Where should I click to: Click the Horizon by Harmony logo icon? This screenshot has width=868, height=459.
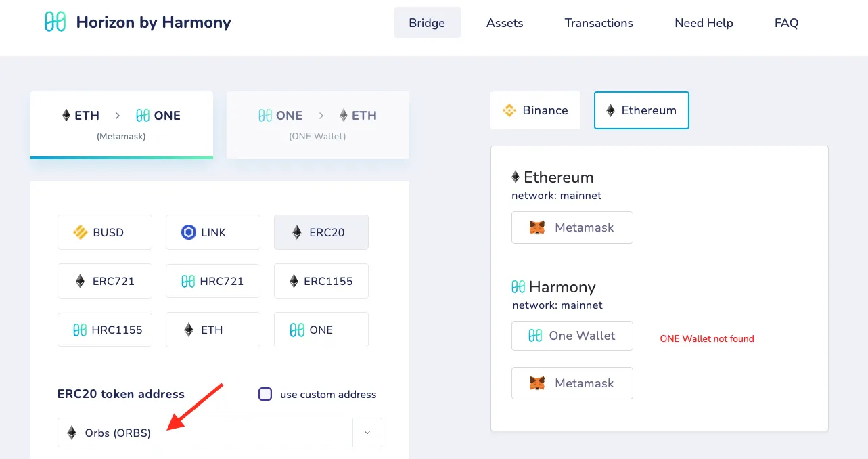(55, 22)
